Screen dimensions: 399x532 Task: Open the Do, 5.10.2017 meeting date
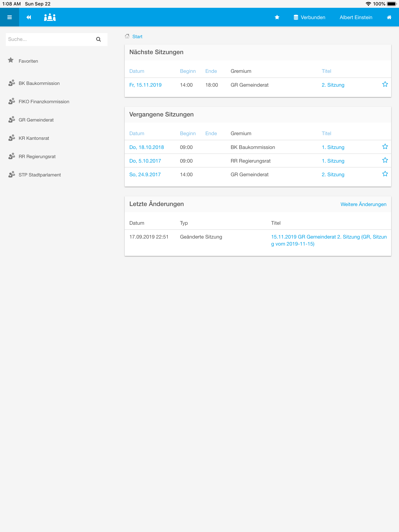point(145,161)
